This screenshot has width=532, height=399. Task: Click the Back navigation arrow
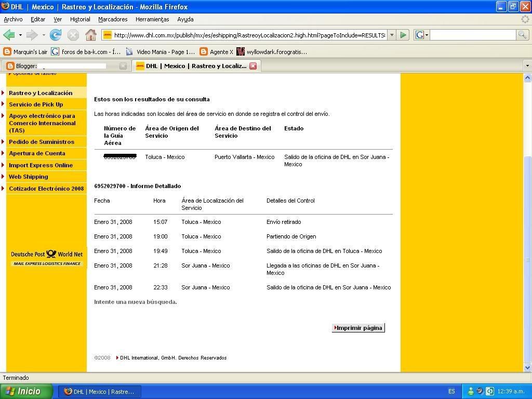tap(9, 35)
